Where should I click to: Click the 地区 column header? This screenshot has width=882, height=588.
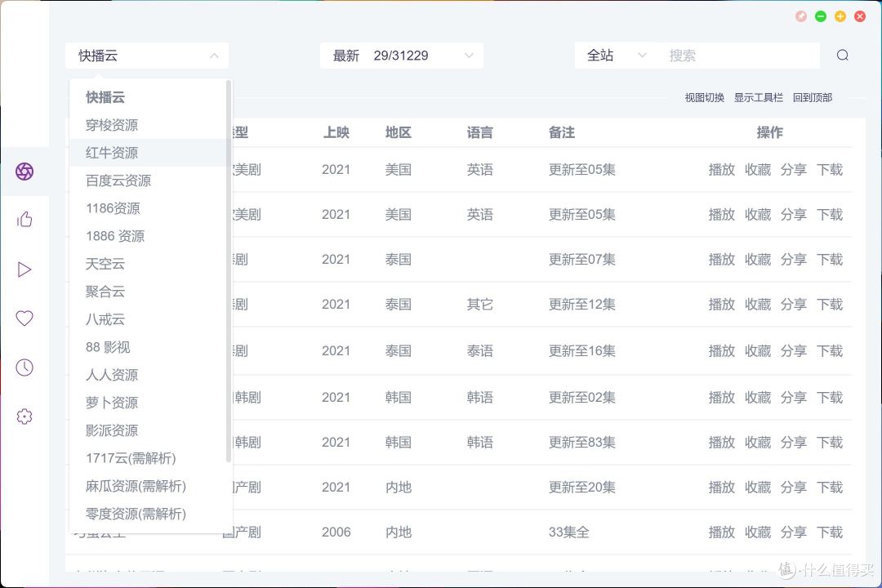coord(399,133)
